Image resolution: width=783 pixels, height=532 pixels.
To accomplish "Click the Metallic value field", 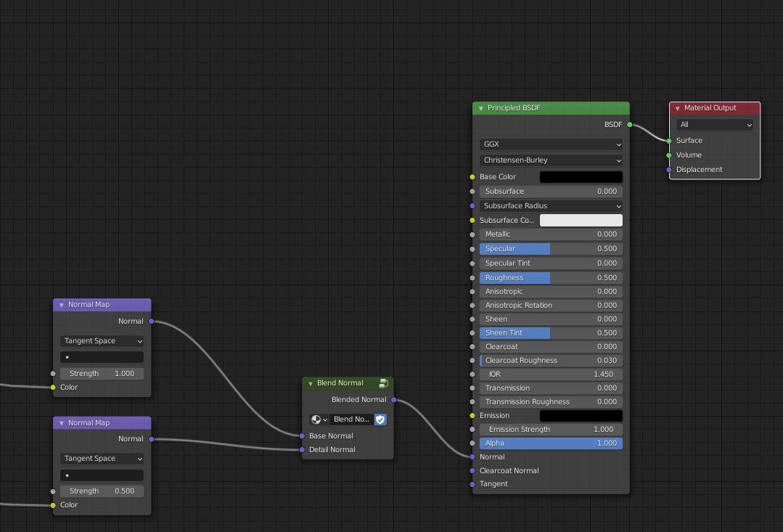I will (x=551, y=234).
